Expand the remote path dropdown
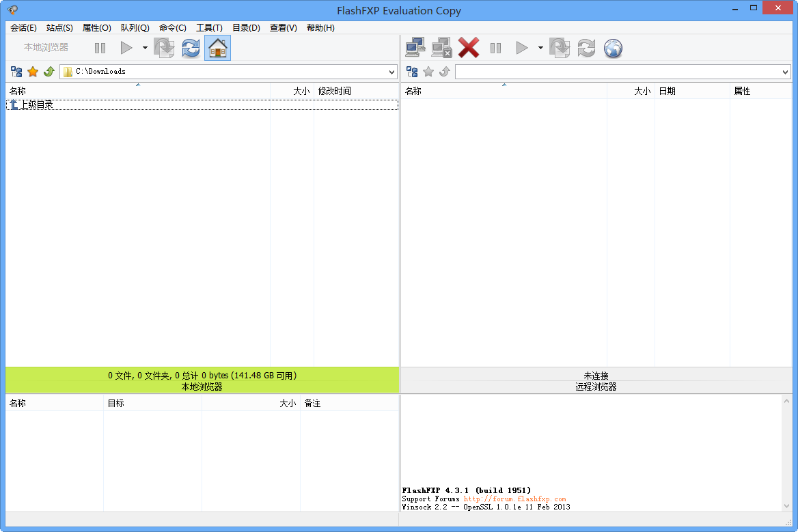The width and height of the screenshot is (798, 532). click(785, 72)
